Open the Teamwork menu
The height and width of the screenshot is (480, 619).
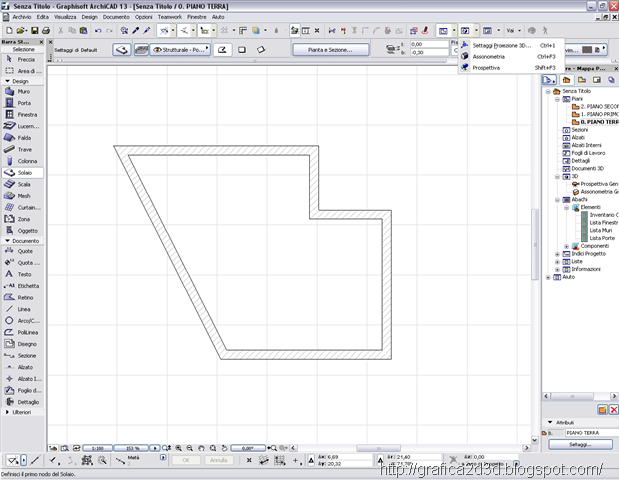point(170,17)
